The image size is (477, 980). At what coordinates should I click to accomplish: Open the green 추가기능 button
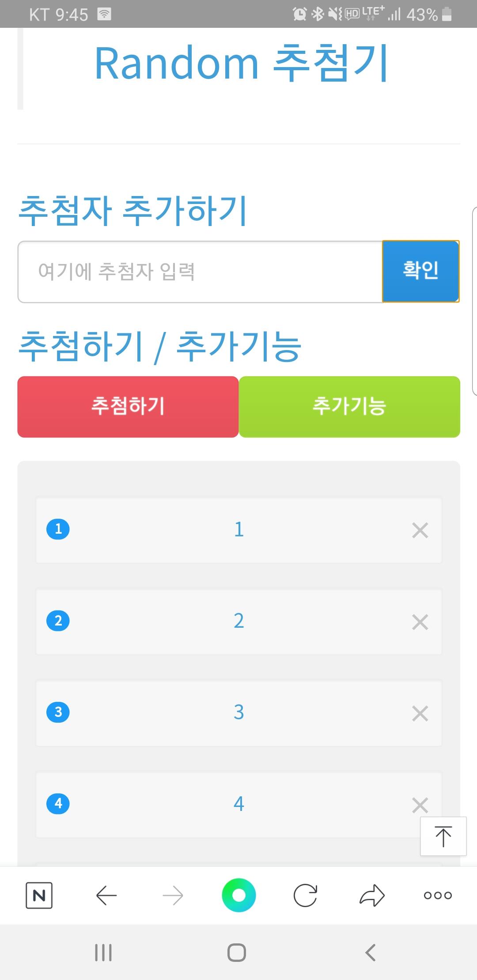coord(349,407)
